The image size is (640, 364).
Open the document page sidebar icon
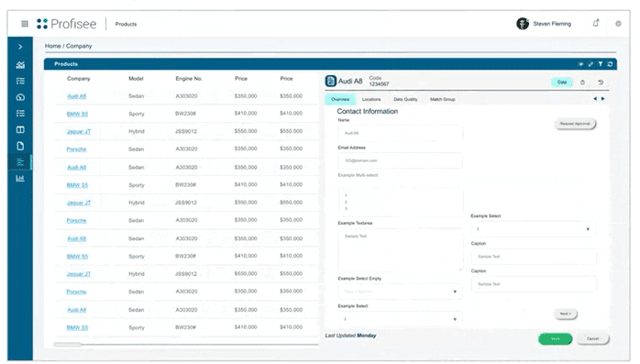pyautogui.click(x=20, y=146)
